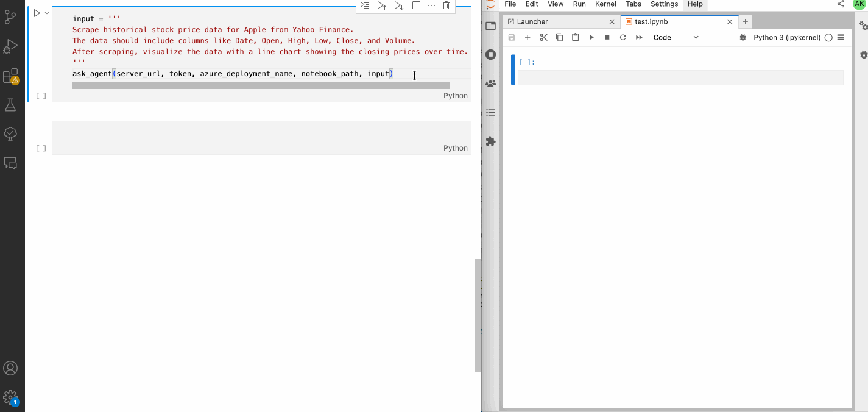Screen dimensions: 868x412
Task: Restart the kernel with the refresh icon
Action: click(x=623, y=37)
